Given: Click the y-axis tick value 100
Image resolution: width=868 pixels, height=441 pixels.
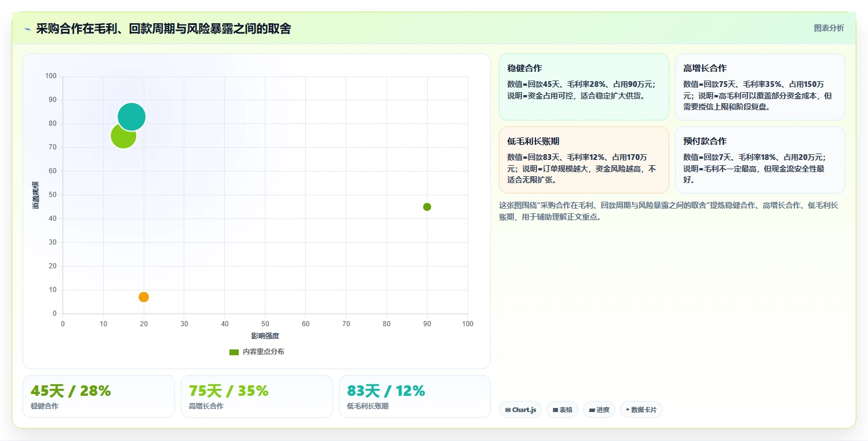Looking at the screenshot, I should pos(51,76).
